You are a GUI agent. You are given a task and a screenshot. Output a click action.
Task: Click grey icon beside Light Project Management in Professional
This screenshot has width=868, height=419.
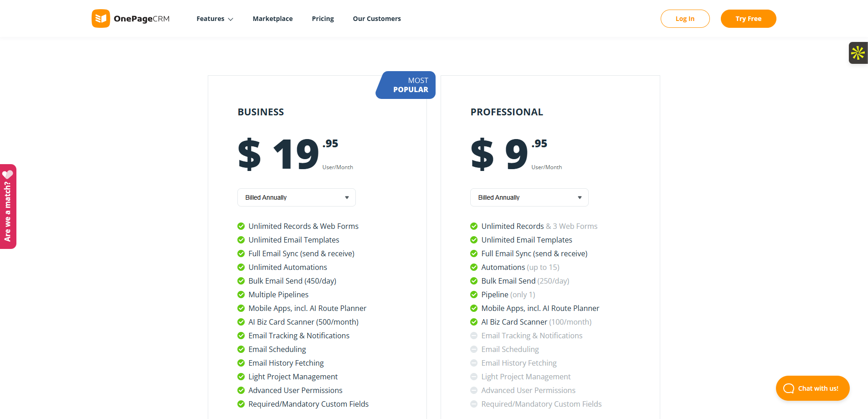(474, 377)
